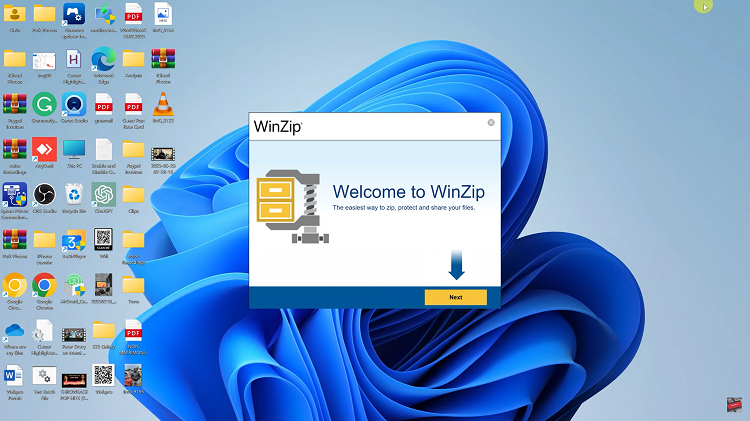
Task: Launch the Google Chrome shortcut
Action: [44, 286]
